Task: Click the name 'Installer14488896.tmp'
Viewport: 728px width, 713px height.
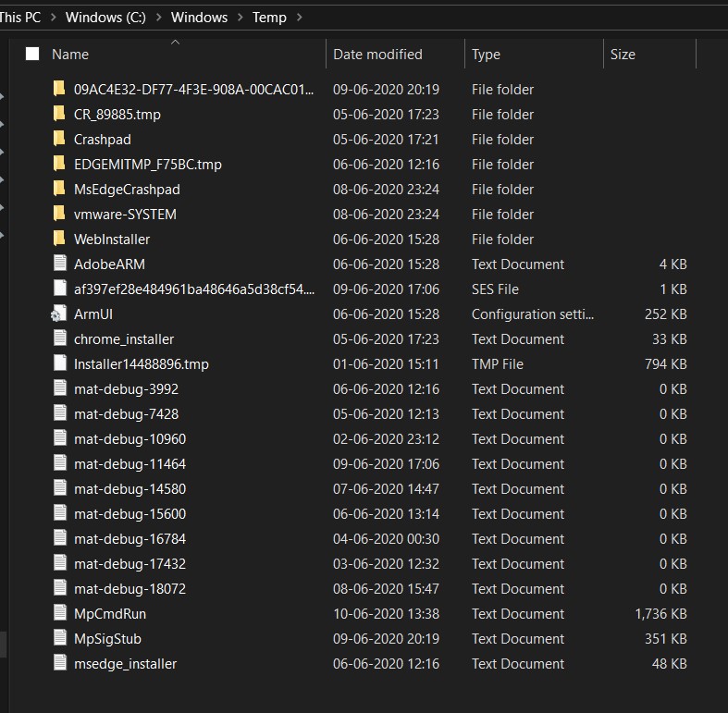Action: [x=142, y=364]
